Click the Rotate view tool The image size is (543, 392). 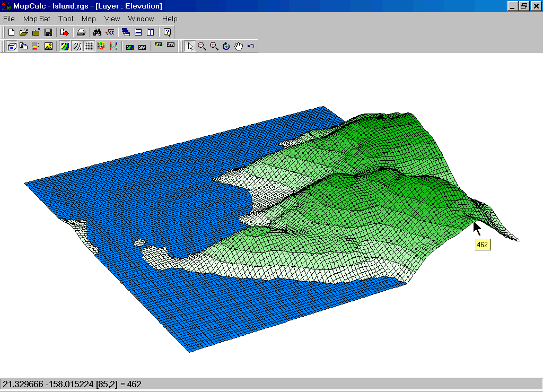[226, 46]
